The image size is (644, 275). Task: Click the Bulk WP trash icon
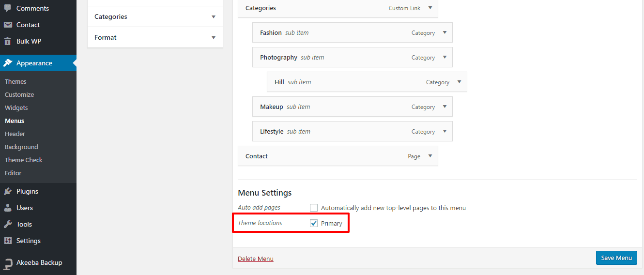[x=8, y=41]
